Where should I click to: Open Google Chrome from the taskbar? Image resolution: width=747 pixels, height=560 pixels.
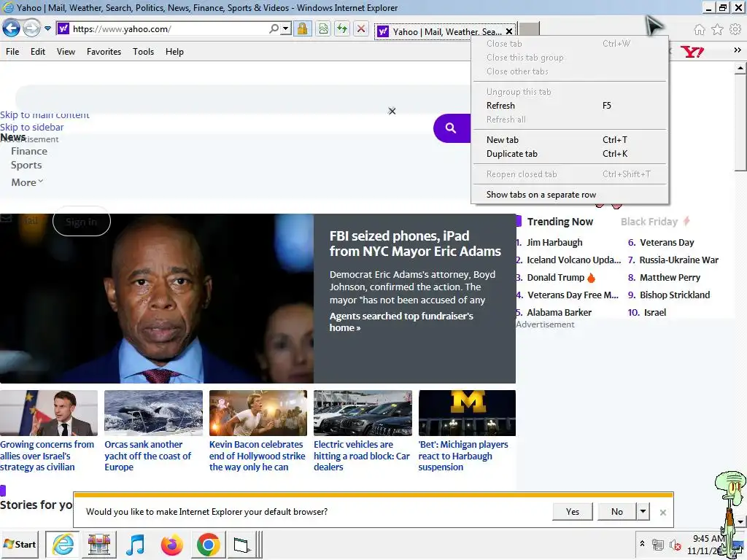click(x=208, y=544)
